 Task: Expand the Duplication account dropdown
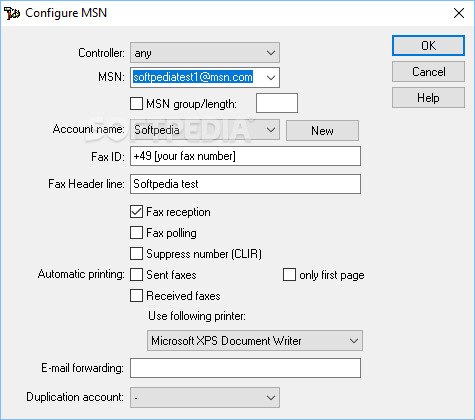coord(205,397)
